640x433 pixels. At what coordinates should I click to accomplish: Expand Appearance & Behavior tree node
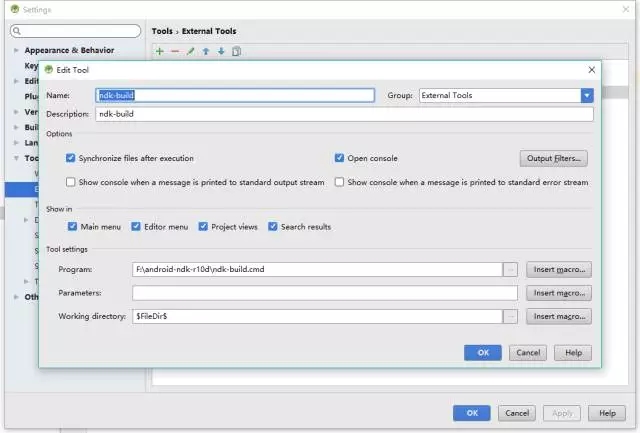coord(16,50)
